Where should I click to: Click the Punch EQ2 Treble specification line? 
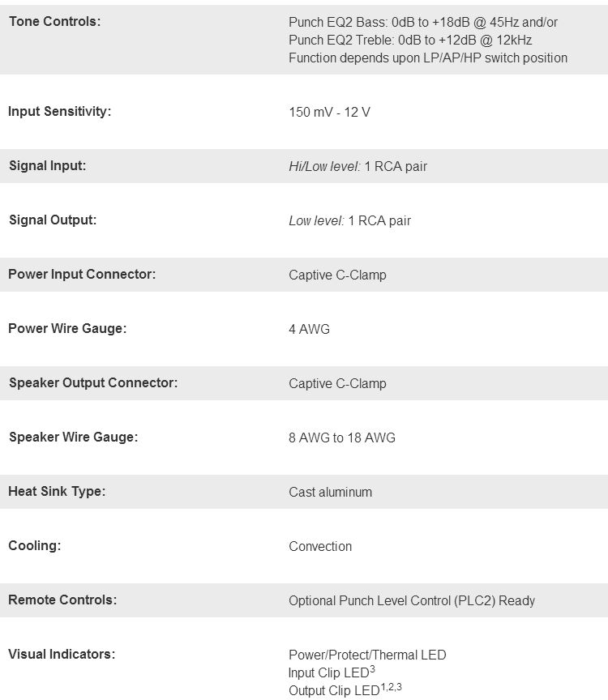pyautogui.click(x=409, y=40)
